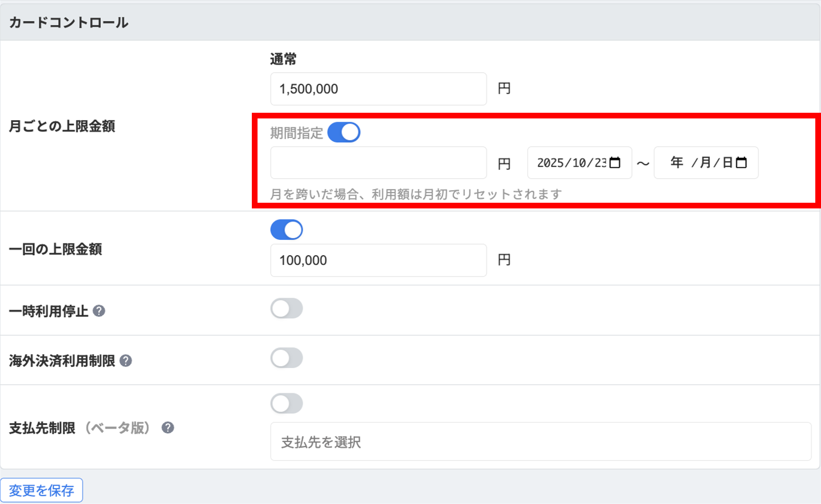Open the end date calendar picker icon
Screen dimensions: 821x504
741,163
